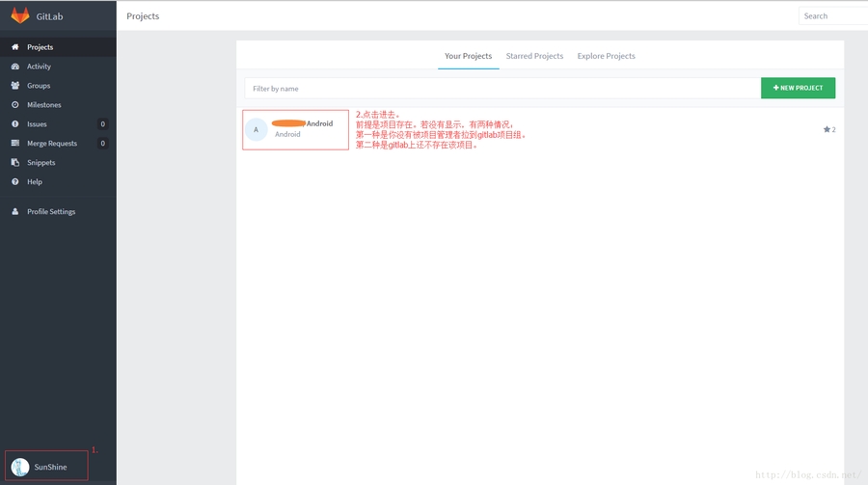The width and height of the screenshot is (868, 485).
Task: Open the Projects home icon in sidebar
Action: coord(15,47)
